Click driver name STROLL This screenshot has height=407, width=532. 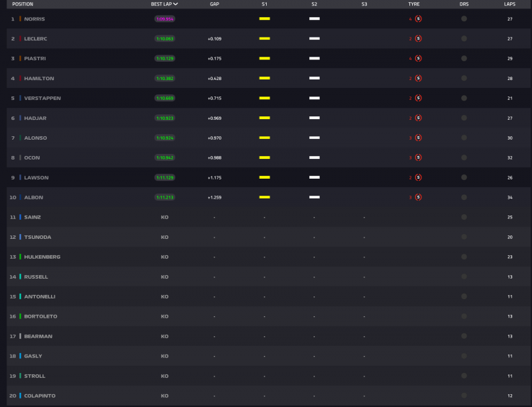click(35, 376)
